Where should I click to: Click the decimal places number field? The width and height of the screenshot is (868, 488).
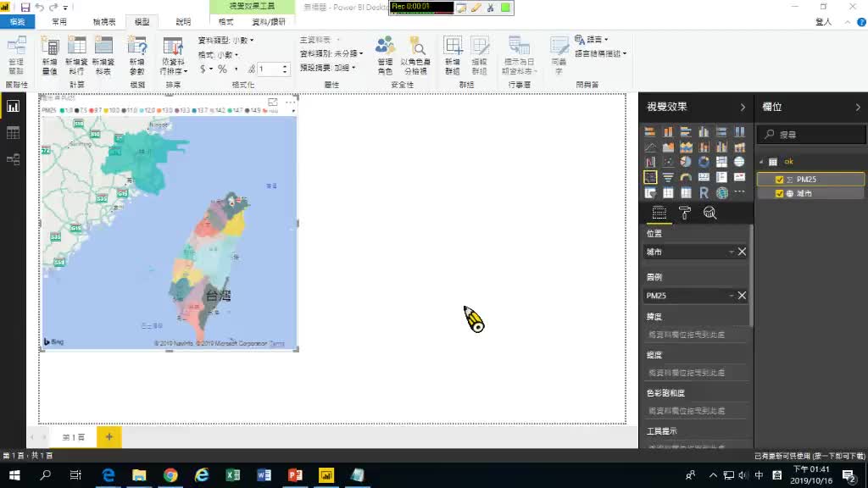click(x=270, y=69)
